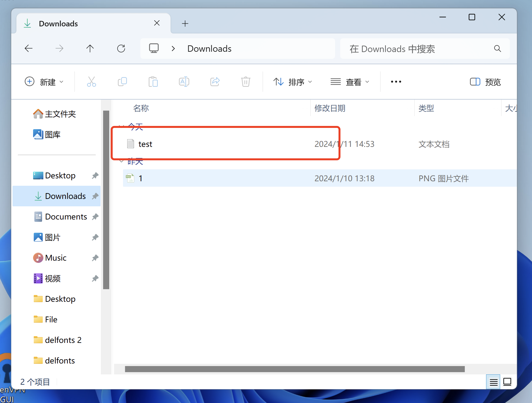The image size is (532, 403).
Task: Click the Share toolbar icon
Action: click(x=215, y=82)
